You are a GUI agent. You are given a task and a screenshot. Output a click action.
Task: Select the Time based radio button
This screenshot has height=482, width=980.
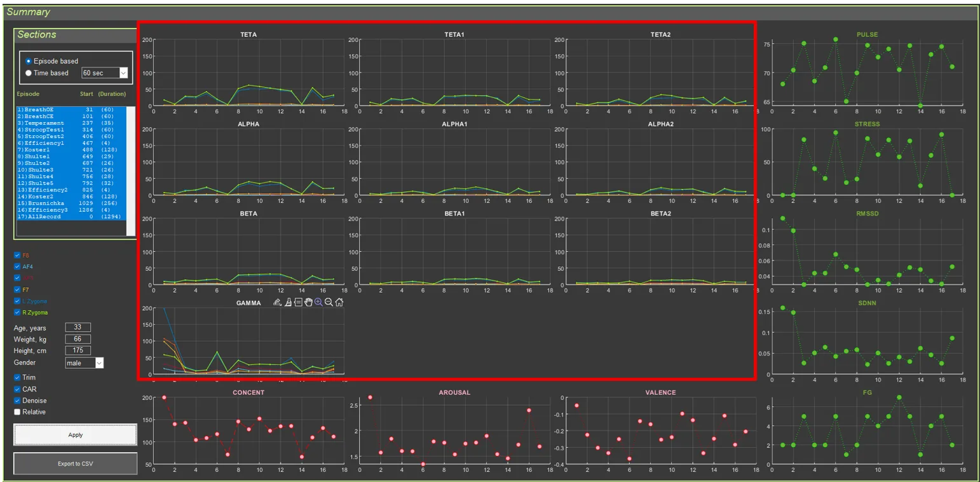point(29,73)
